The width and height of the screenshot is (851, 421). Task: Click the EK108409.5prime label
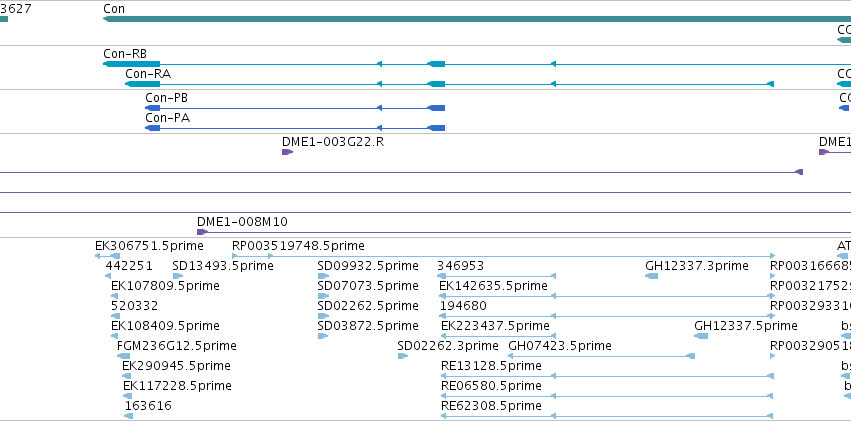pos(165,326)
